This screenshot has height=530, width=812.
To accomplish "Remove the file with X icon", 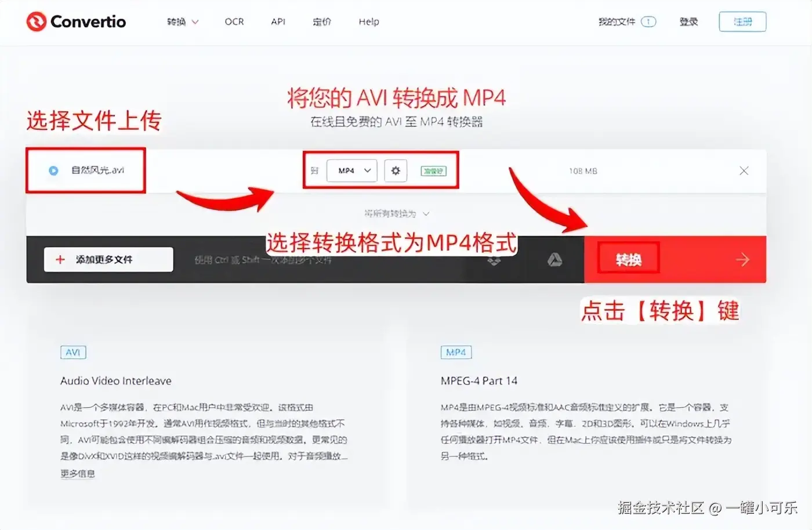I will 744,170.
